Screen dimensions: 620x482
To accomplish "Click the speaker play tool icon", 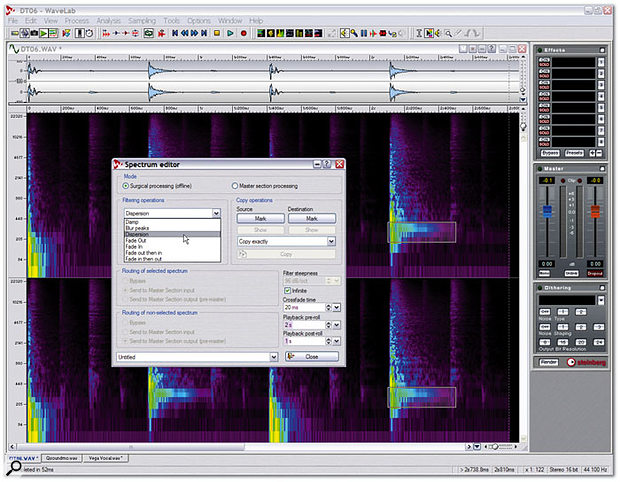I will point(438,33).
